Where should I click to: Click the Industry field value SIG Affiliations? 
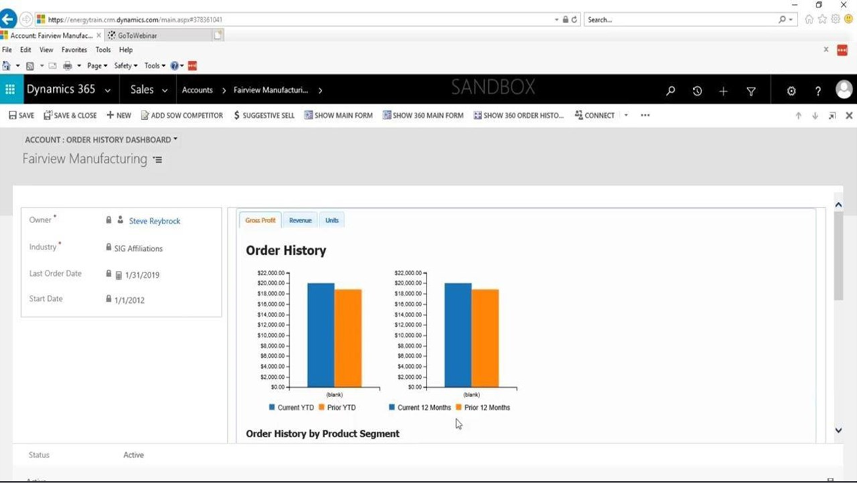pos(138,249)
